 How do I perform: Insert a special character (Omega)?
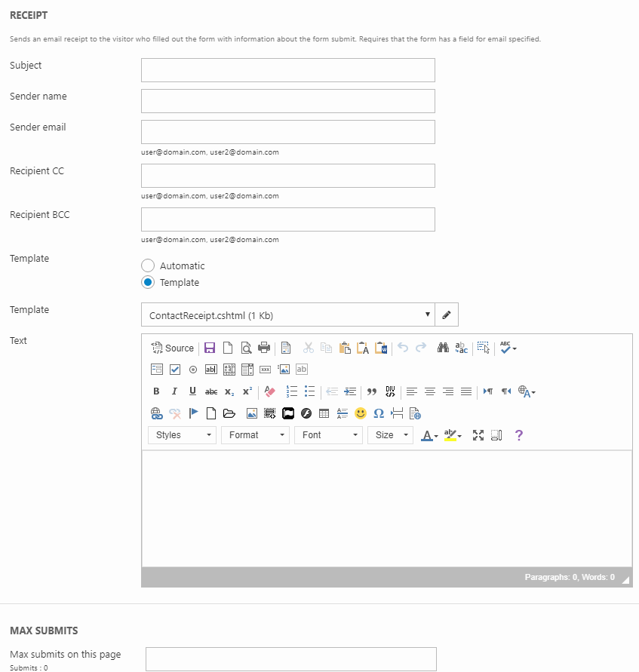pyautogui.click(x=379, y=413)
